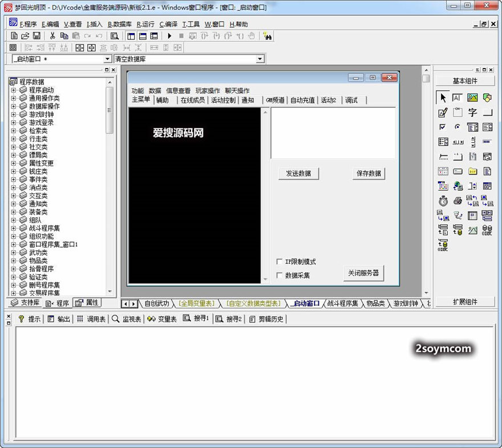Click the Save file toolbar icon
The image size is (502, 448).
pyautogui.click(x=37, y=35)
